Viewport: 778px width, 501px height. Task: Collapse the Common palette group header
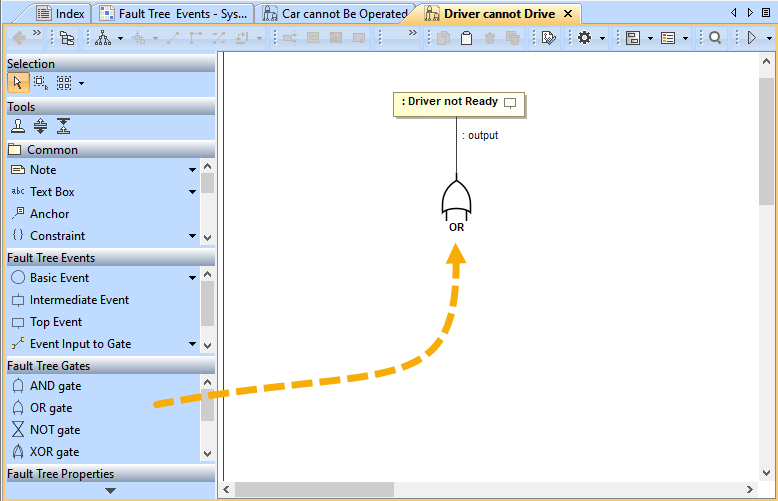pos(110,149)
